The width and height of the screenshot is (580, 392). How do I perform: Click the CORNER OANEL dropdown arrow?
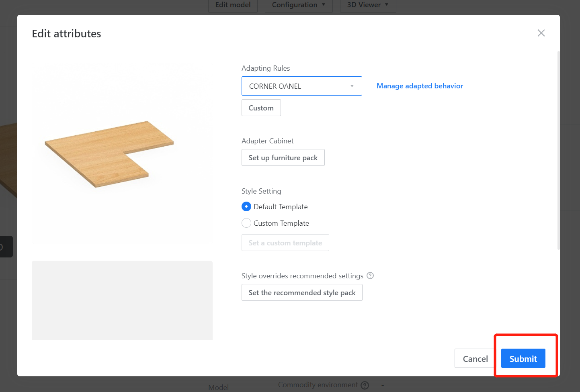click(x=352, y=86)
